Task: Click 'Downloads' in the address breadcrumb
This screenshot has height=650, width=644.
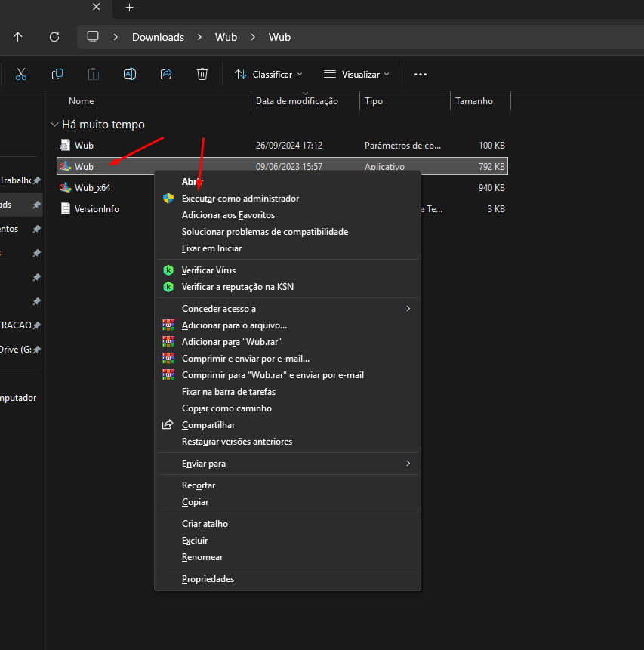Action: [158, 37]
